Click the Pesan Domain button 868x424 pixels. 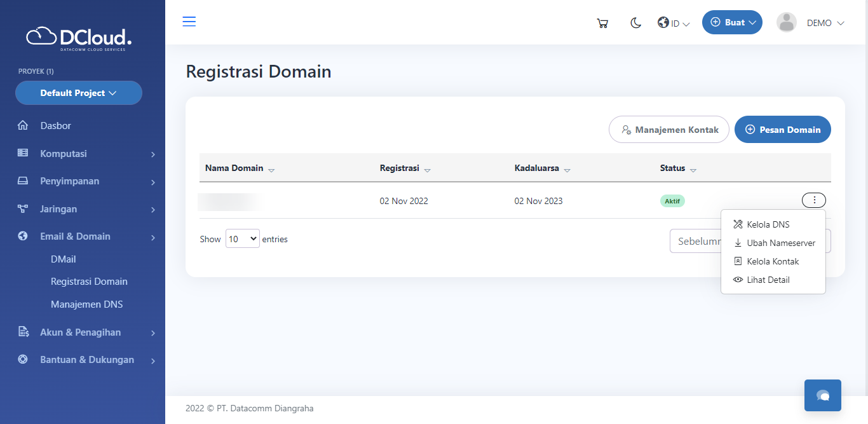point(782,130)
